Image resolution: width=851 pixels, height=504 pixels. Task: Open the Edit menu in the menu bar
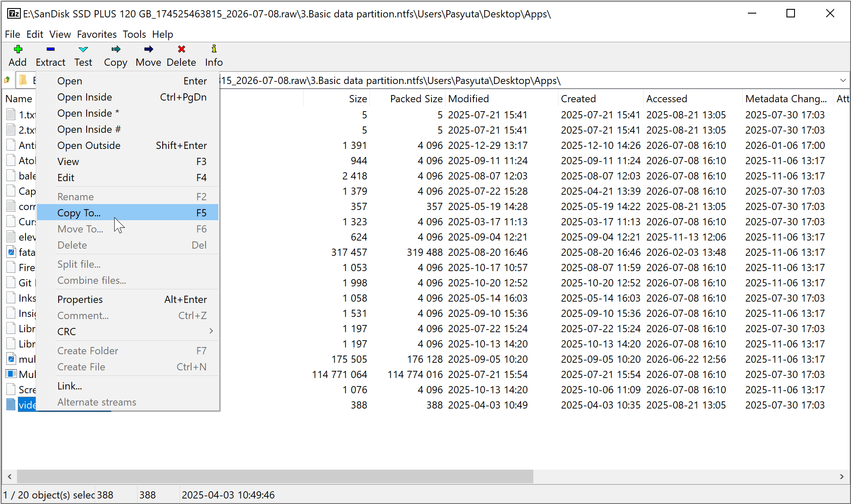[35, 34]
